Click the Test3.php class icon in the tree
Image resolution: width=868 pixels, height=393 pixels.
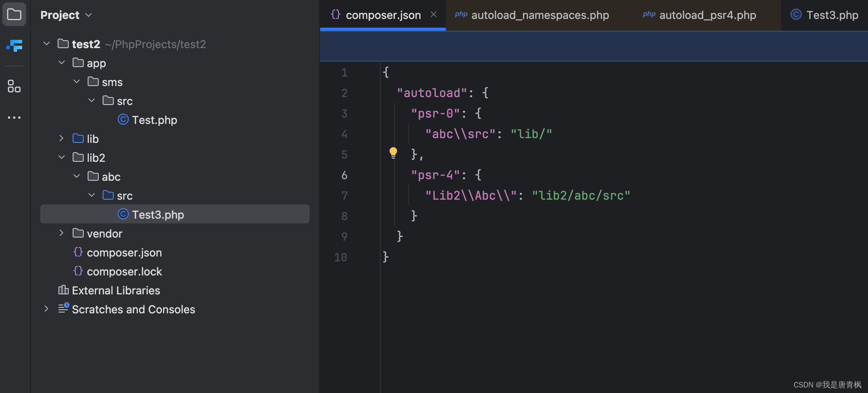123,214
